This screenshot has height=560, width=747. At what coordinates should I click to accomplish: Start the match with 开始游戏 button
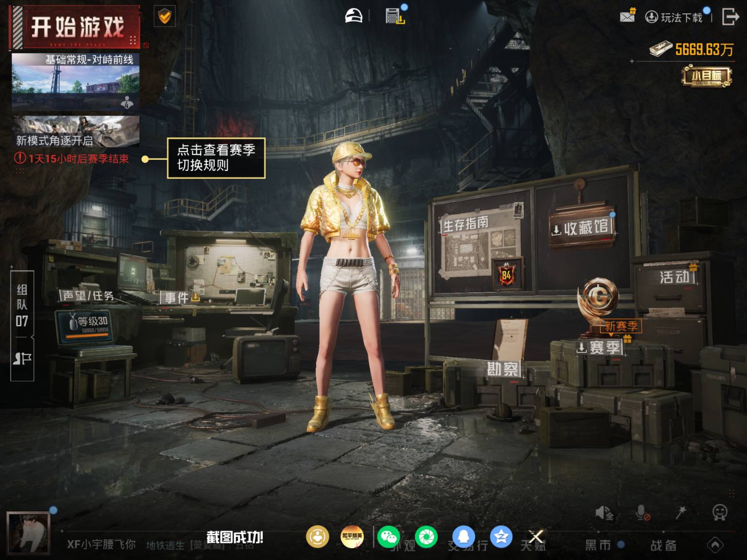pyautogui.click(x=76, y=27)
